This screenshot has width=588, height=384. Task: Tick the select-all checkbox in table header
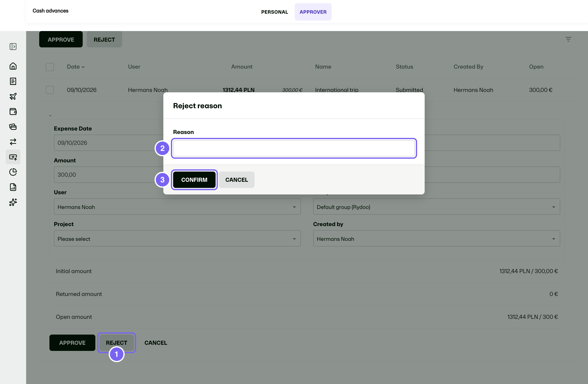coord(50,67)
